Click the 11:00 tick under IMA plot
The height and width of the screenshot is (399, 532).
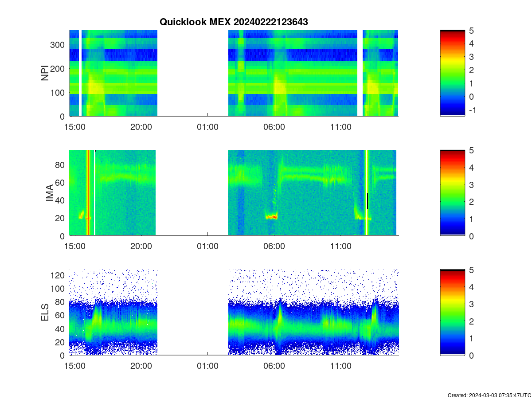coord(340,246)
